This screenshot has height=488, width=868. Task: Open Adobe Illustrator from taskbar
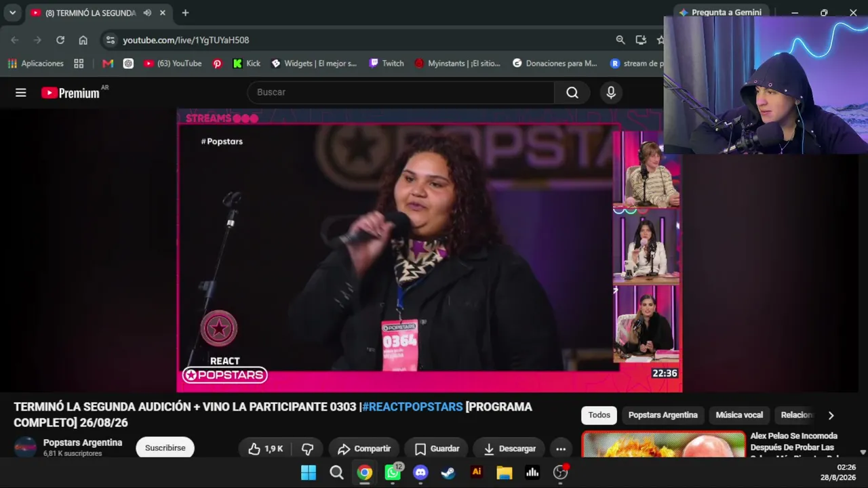[x=477, y=472]
